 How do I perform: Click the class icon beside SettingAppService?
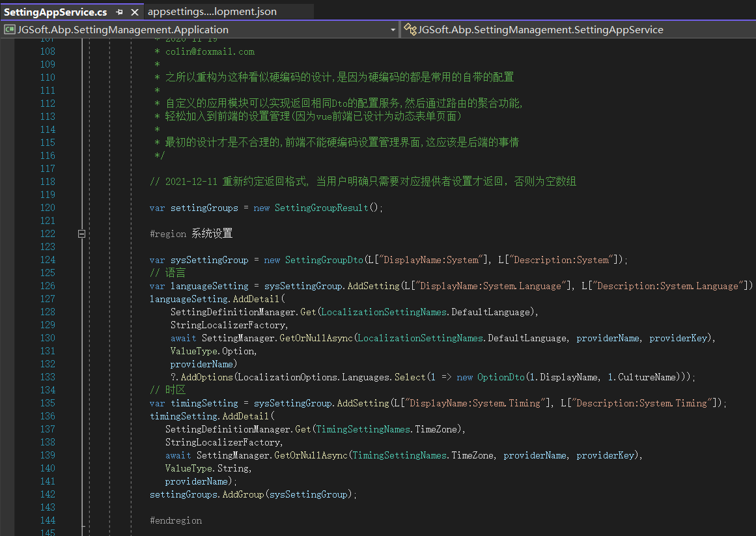(x=410, y=30)
